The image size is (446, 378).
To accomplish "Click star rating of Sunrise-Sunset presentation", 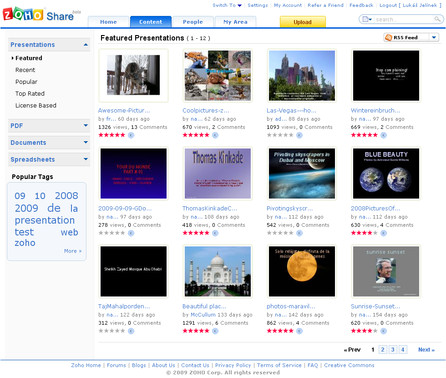I will click(x=364, y=331).
